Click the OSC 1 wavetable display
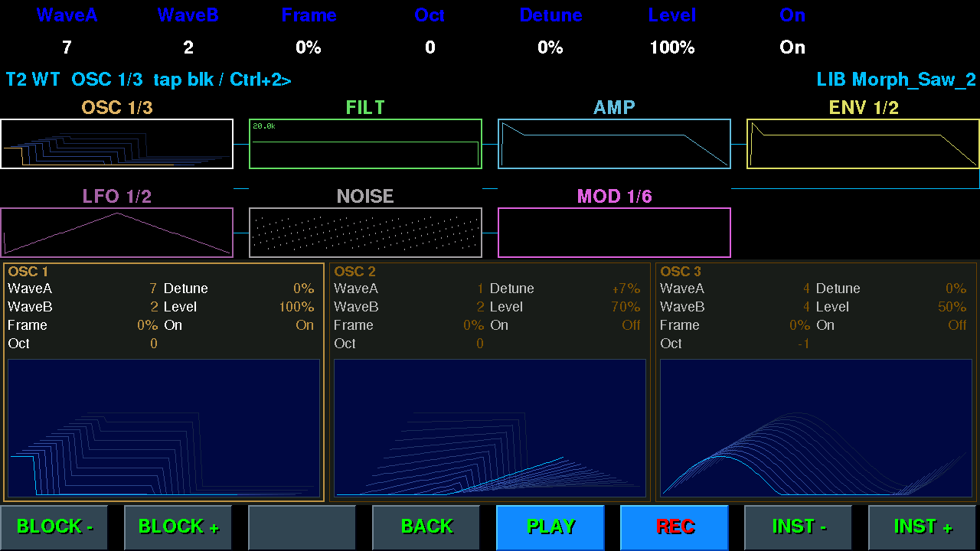The image size is (980, 551). pos(164,428)
